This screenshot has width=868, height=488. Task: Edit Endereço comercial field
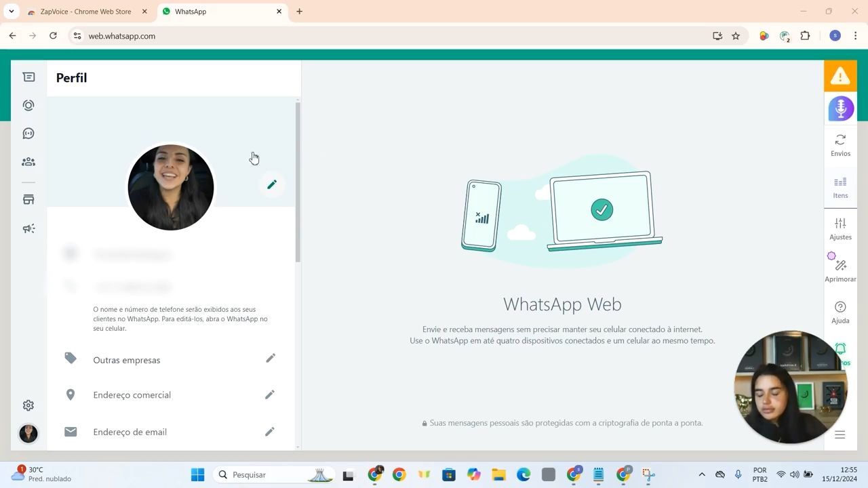(270, 394)
